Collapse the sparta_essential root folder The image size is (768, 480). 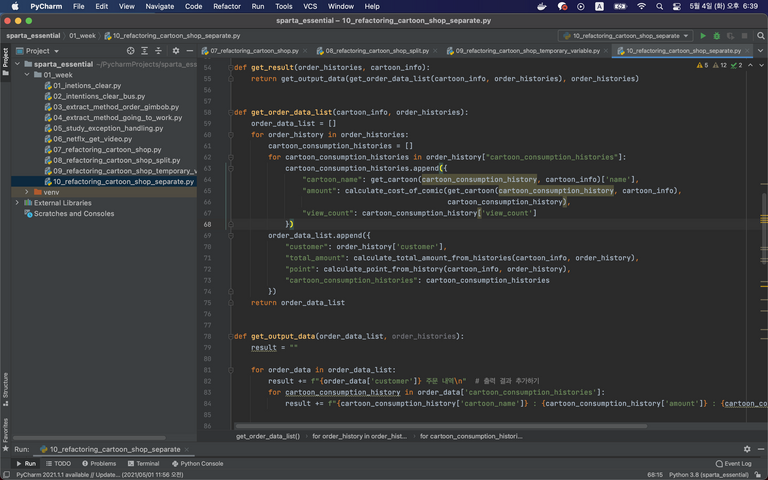click(18, 64)
